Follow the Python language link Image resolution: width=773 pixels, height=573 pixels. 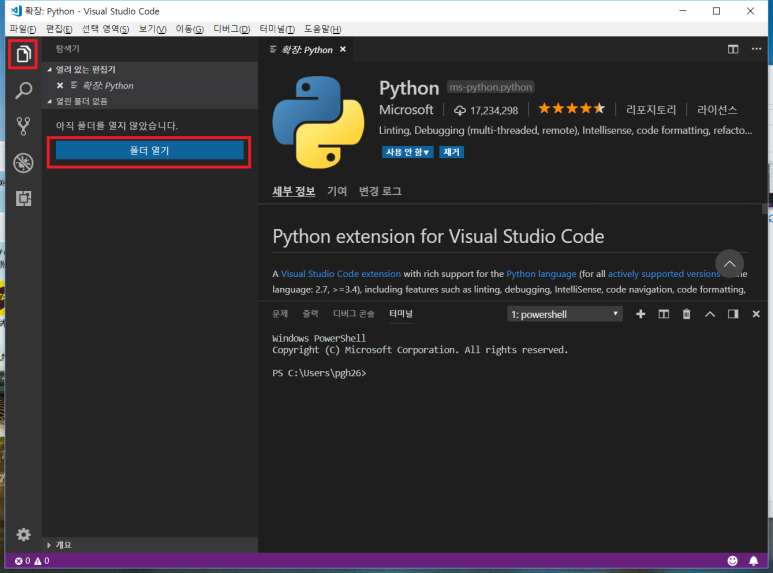click(541, 274)
